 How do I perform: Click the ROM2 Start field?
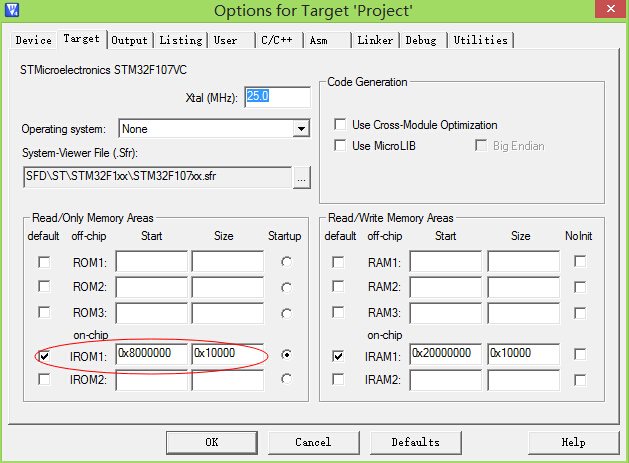(152, 287)
